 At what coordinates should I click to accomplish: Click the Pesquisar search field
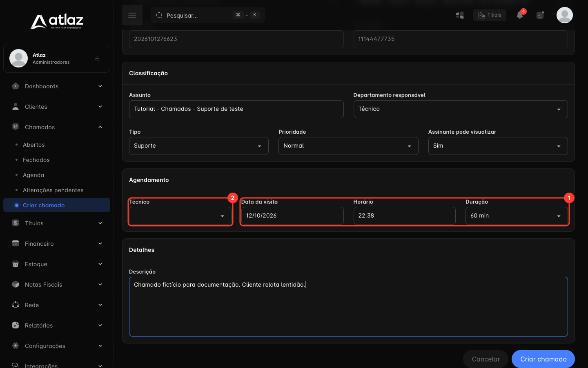[x=208, y=15]
